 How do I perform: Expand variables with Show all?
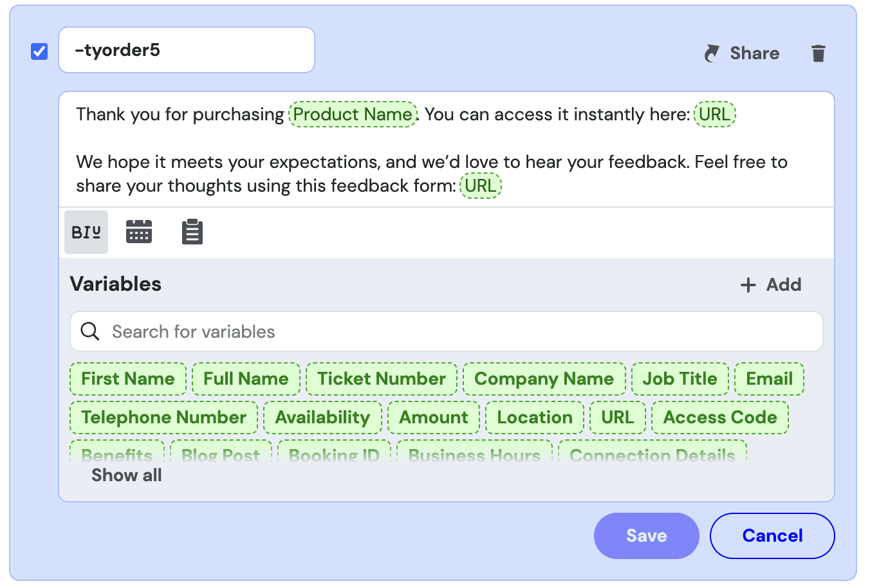tap(127, 475)
